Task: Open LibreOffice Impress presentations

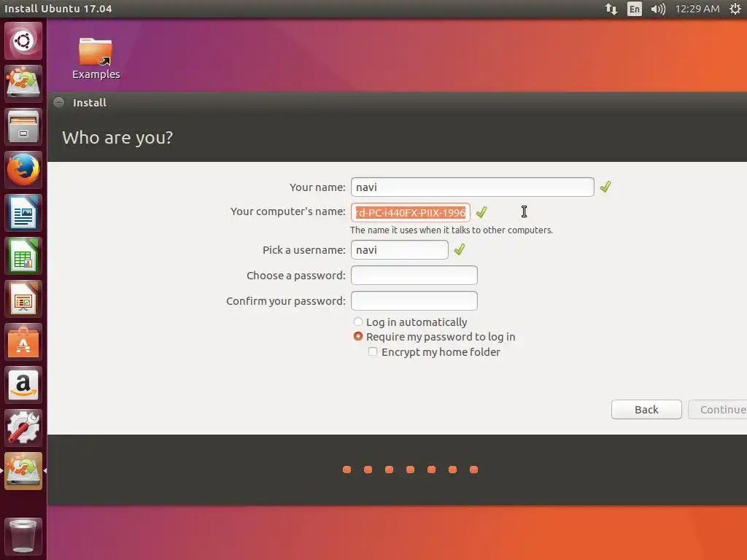Action: point(23,298)
